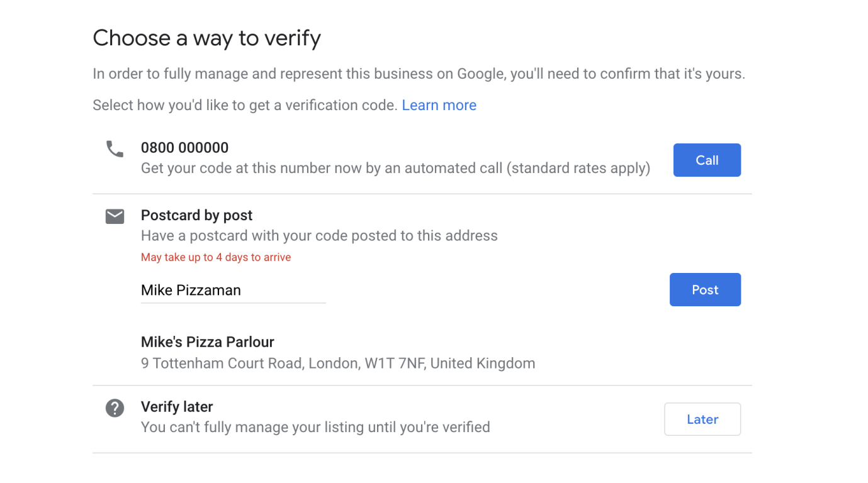Click the Select how you'd like sentence
Image resolution: width=868 pixels, height=483 pixels.
245,105
